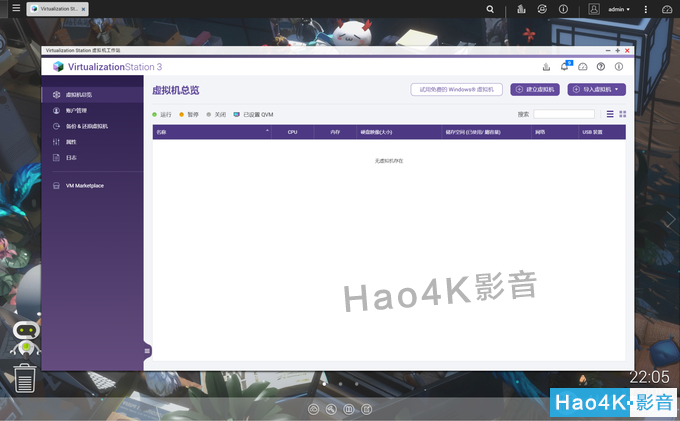Viewport: 680px width, 421px height.
Task: Close the Virtualization Station window
Action: pos(627,51)
